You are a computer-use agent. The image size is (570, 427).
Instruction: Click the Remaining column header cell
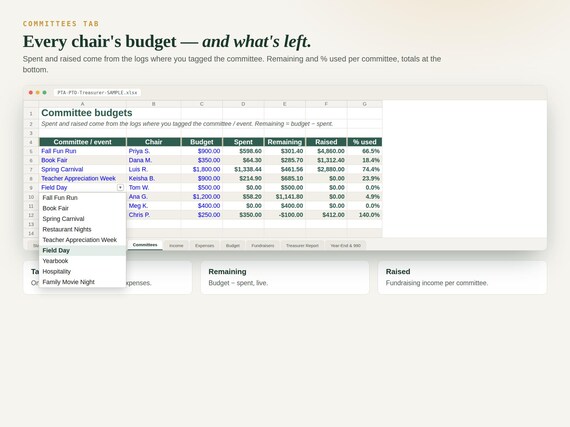[x=285, y=142]
